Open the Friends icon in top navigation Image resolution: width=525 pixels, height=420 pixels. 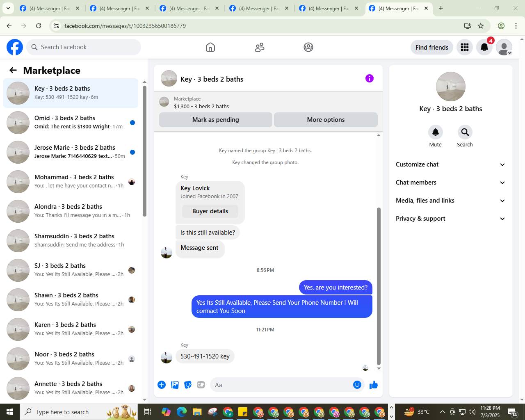260,47
